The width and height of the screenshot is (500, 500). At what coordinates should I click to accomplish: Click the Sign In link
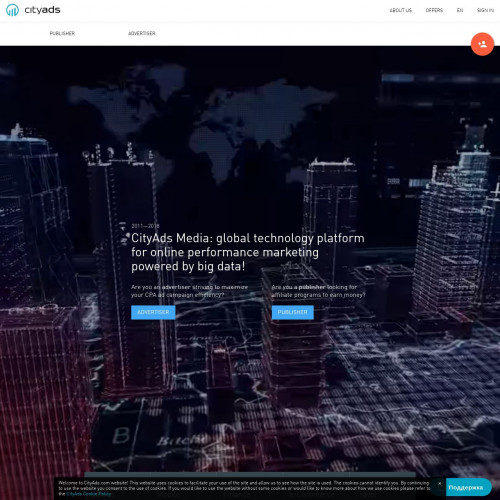click(x=485, y=10)
